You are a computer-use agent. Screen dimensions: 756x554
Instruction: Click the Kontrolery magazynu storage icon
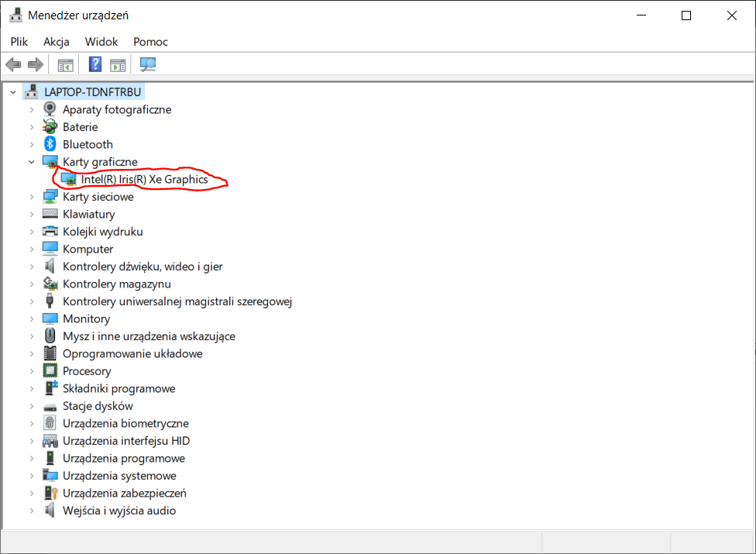[x=50, y=283]
